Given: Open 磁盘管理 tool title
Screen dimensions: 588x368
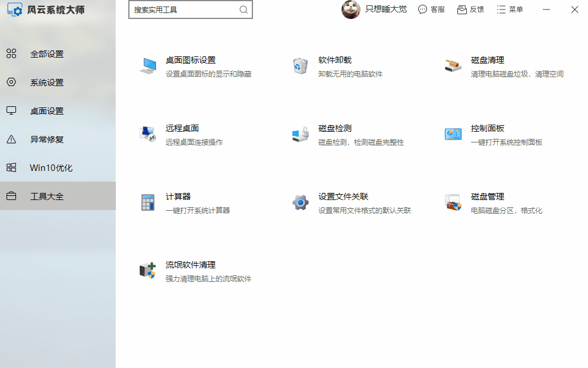Looking at the screenshot, I should pos(488,196).
